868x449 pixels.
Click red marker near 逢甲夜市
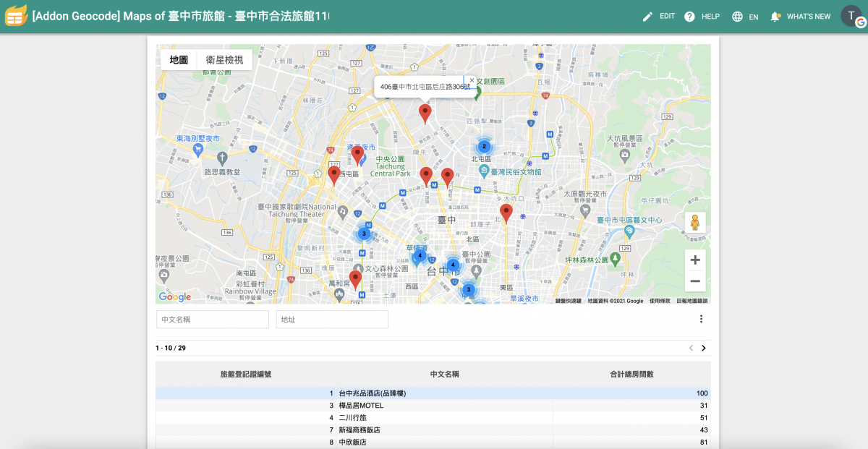click(x=357, y=154)
